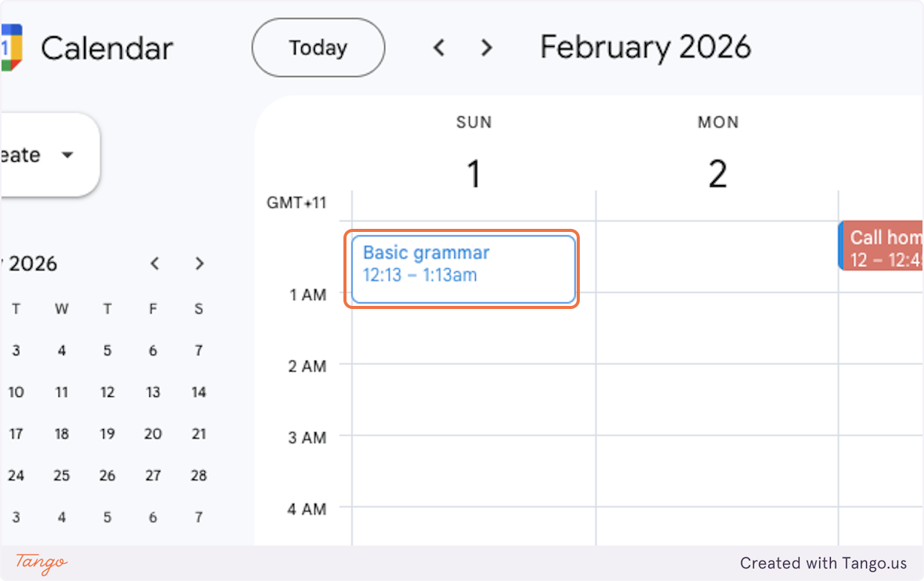Open the Created with Tango.us link
The width and height of the screenshot is (924, 581).
point(824,563)
